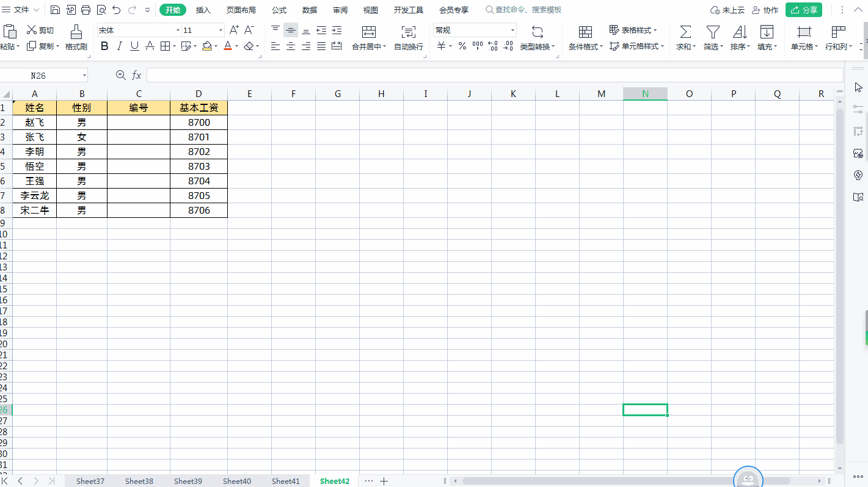
Task: Toggle center horizontal alignment
Action: tap(291, 46)
